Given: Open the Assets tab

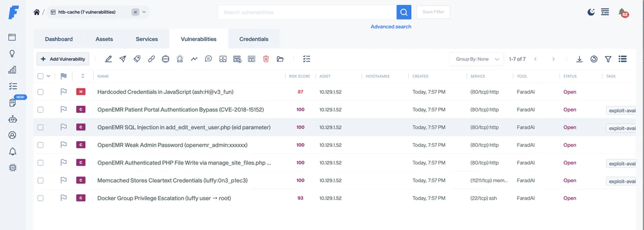Looking at the screenshot, I should click(104, 39).
